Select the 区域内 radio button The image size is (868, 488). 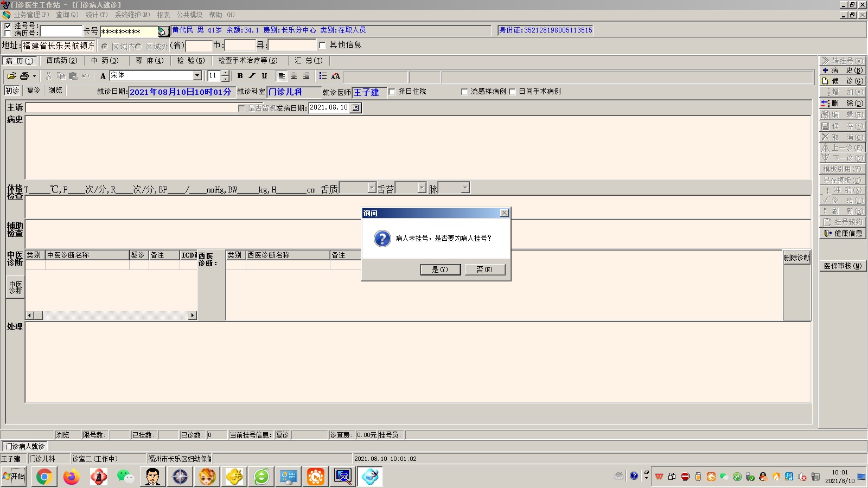click(x=104, y=47)
